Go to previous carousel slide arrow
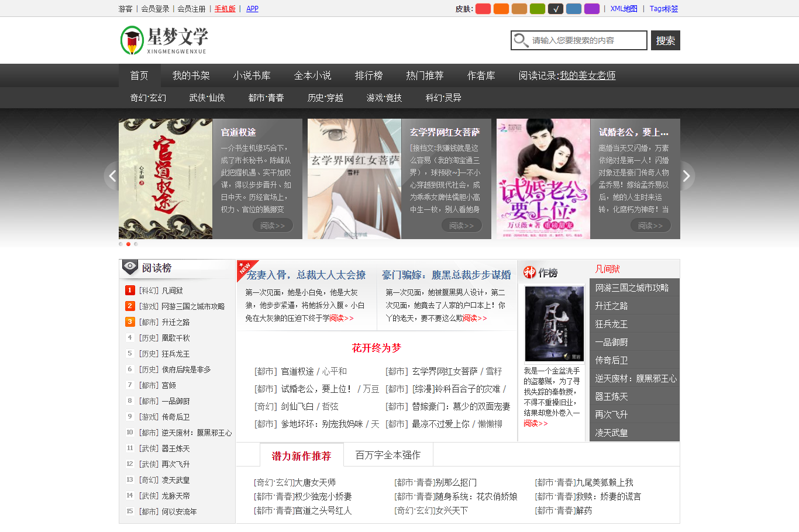This screenshot has width=799, height=532. 112,176
